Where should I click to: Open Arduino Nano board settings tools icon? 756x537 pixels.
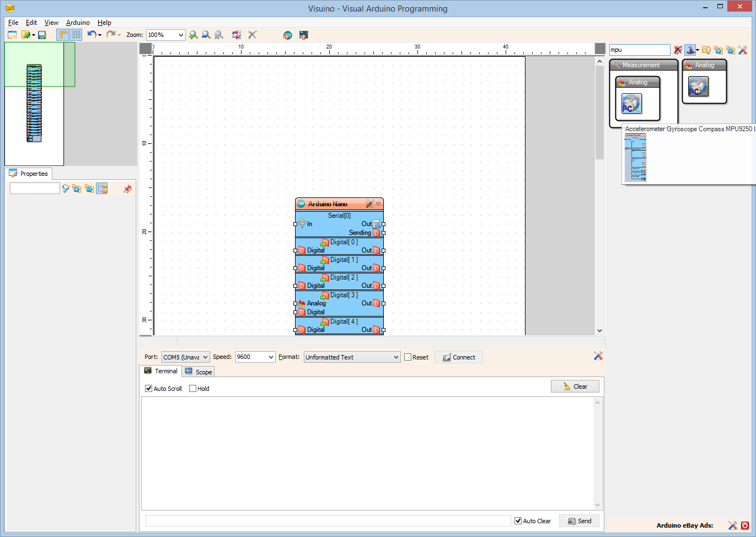pos(369,204)
